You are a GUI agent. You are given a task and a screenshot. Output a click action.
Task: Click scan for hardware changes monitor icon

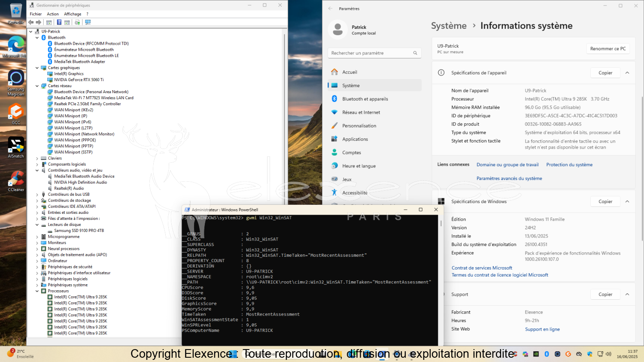coord(88,22)
